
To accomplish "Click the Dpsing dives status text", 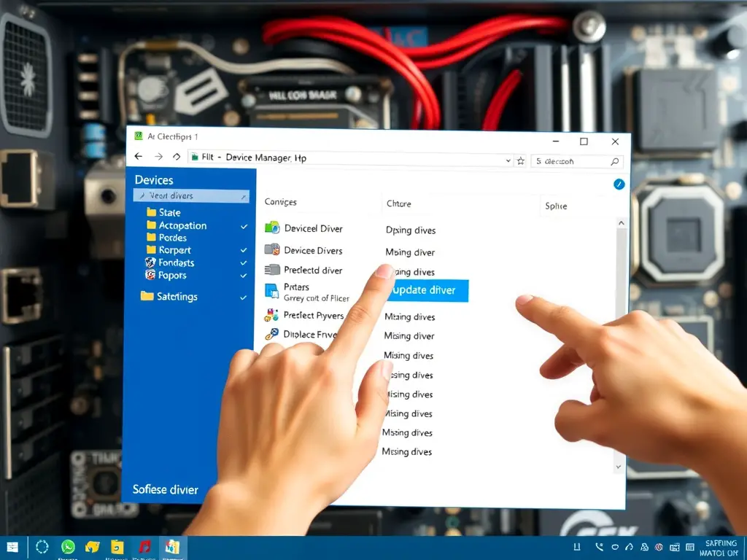I will (411, 230).
